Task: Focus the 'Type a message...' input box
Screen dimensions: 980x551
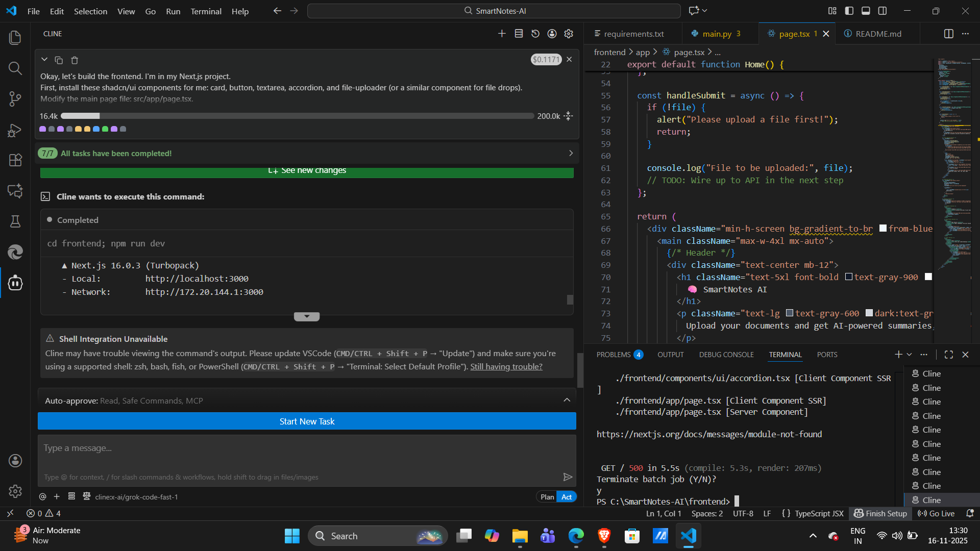Action: 306,448
